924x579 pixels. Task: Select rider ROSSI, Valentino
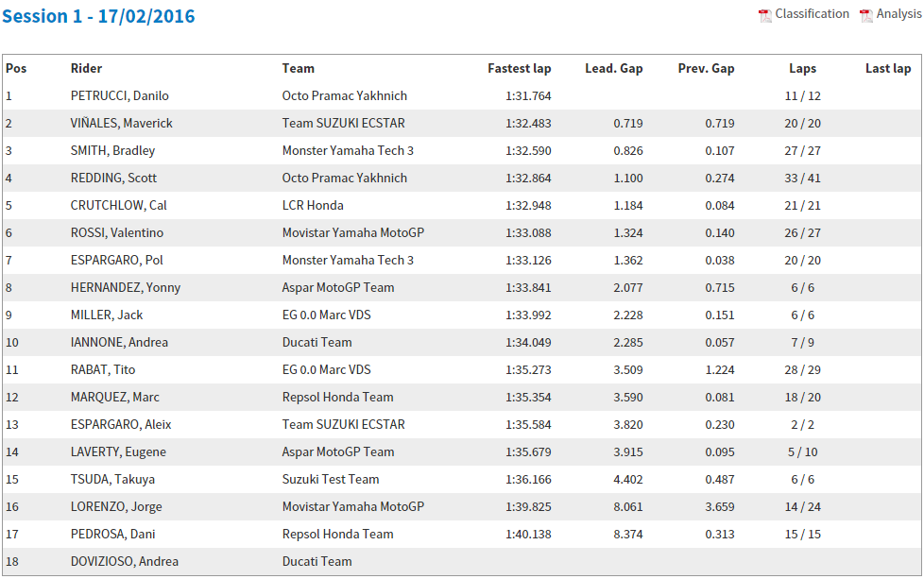coord(116,232)
